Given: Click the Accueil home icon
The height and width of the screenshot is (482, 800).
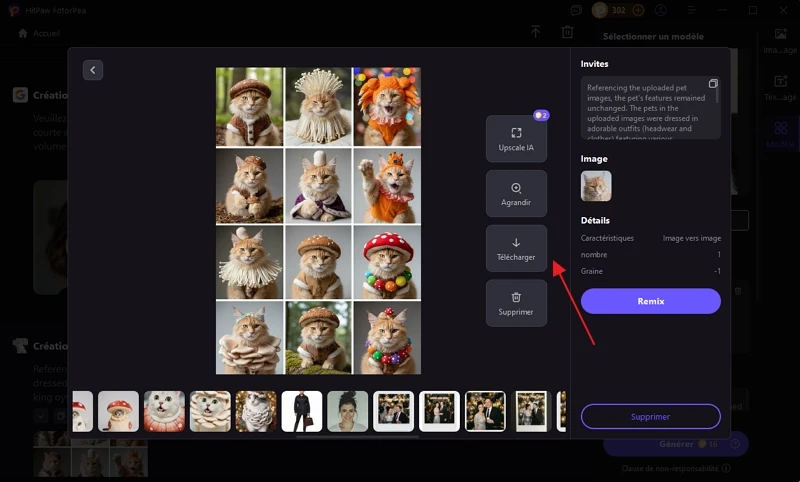Looking at the screenshot, I should pyautogui.click(x=22, y=33).
